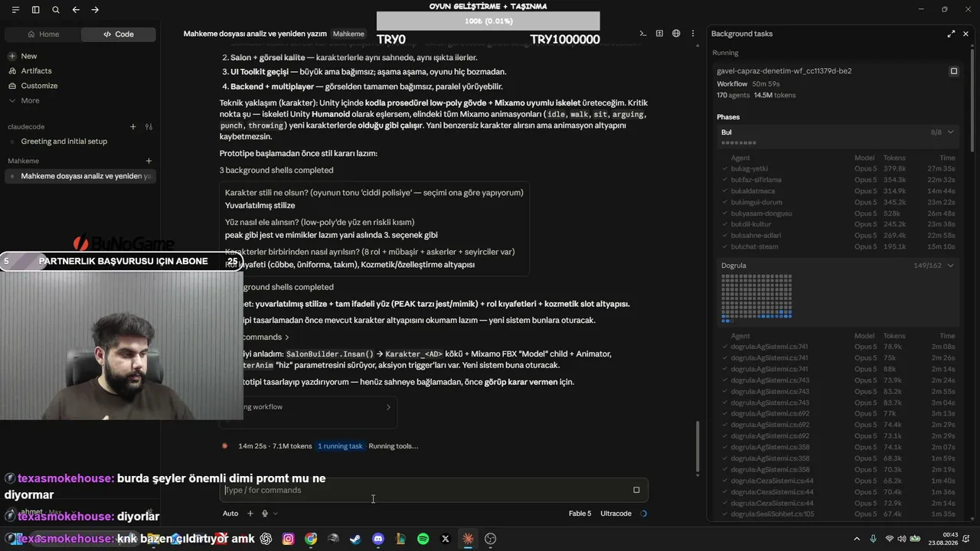Open the volume control in the system tray
980x551 pixels.
[x=902, y=539]
